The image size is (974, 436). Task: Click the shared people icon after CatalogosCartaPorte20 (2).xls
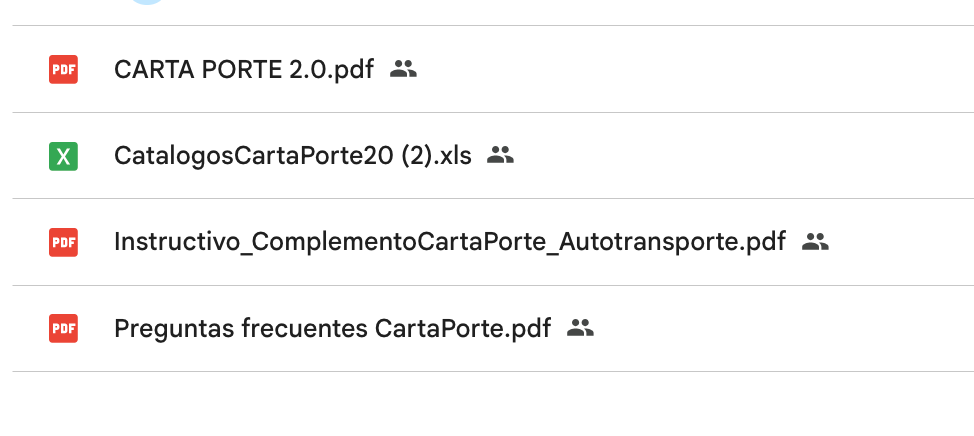tap(500, 155)
